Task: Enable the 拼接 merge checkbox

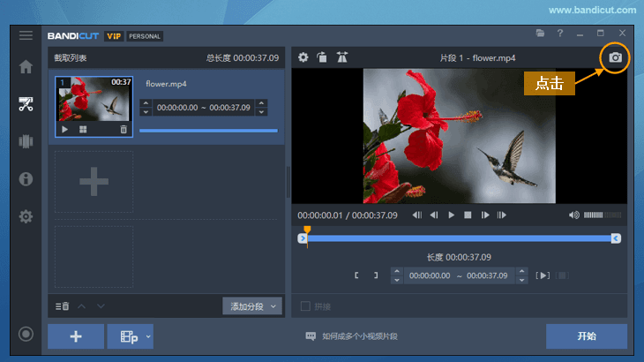Action: point(305,306)
